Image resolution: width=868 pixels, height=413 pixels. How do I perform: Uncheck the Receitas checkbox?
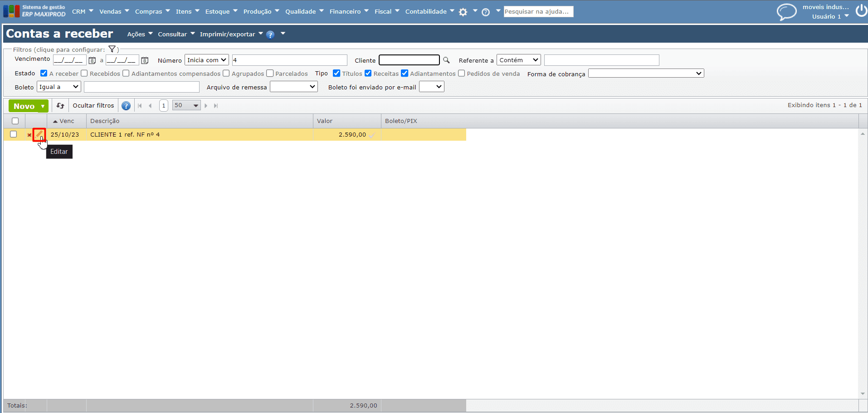tap(368, 73)
